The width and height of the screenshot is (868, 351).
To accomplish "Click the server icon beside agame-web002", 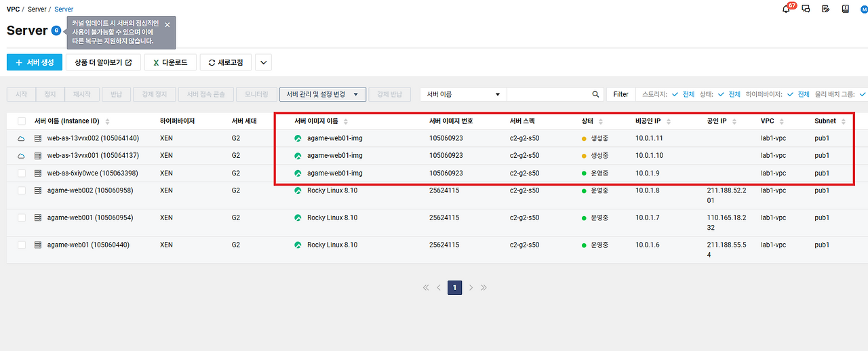I will coord(38,190).
